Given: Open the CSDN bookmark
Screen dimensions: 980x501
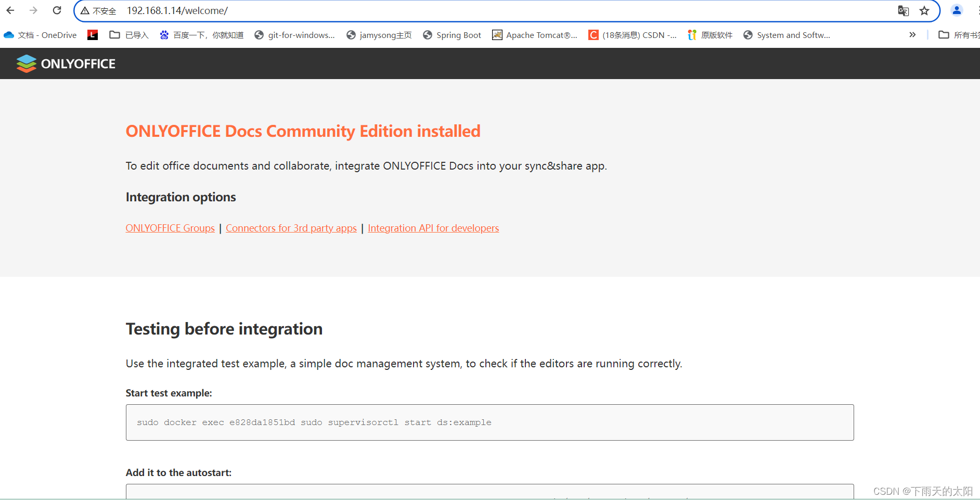Looking at the screenshot, I should 633,35.
